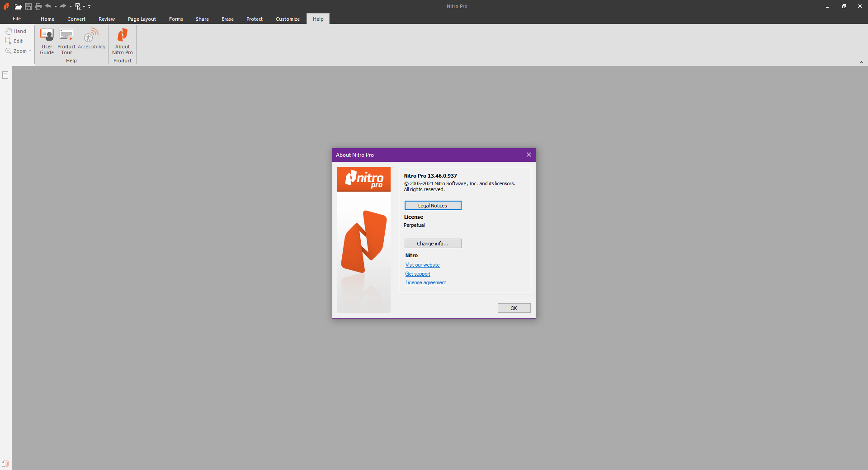Click the Legal Notices button

[x=433, y=206]
